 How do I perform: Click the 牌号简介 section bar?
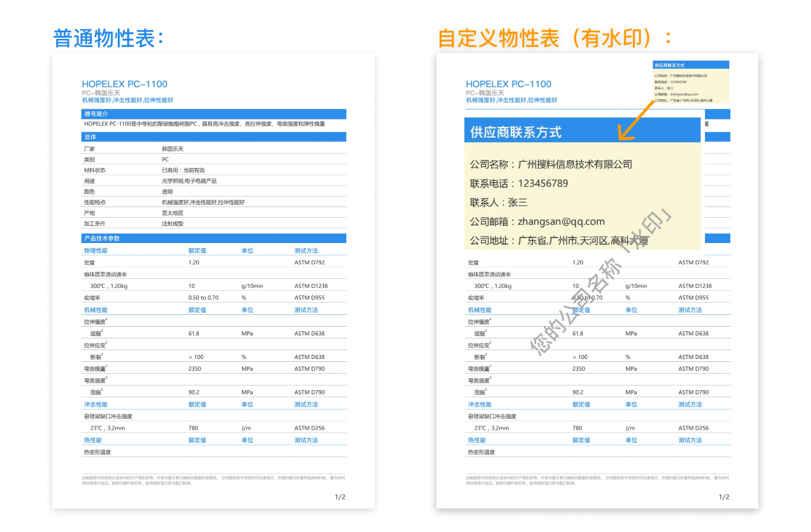[x=214, y=114]
